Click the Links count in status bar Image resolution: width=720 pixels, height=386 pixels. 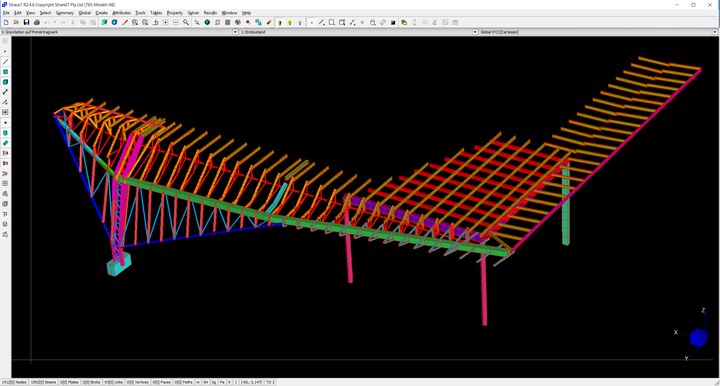click(113, 382)
